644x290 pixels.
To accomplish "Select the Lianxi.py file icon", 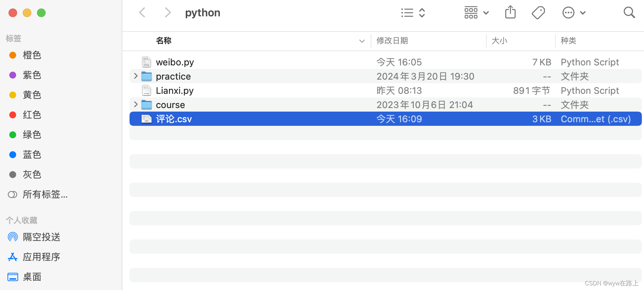I will click(x=147, y=90).
